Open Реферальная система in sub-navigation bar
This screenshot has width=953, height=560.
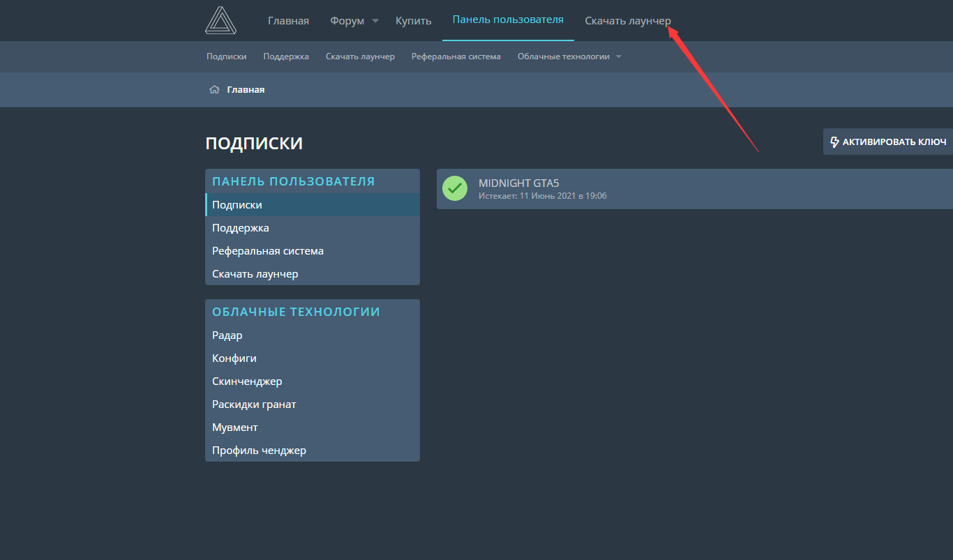coord(456,56)
